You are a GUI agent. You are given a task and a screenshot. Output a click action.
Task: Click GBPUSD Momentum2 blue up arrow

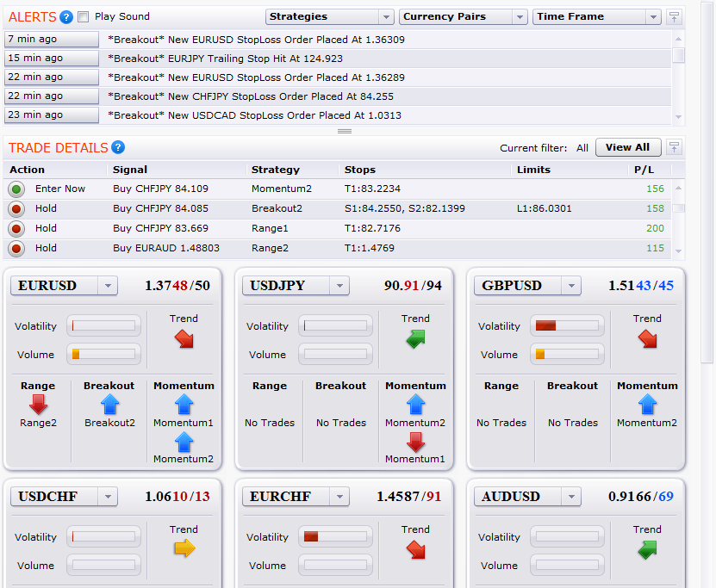tap(647, 404)
